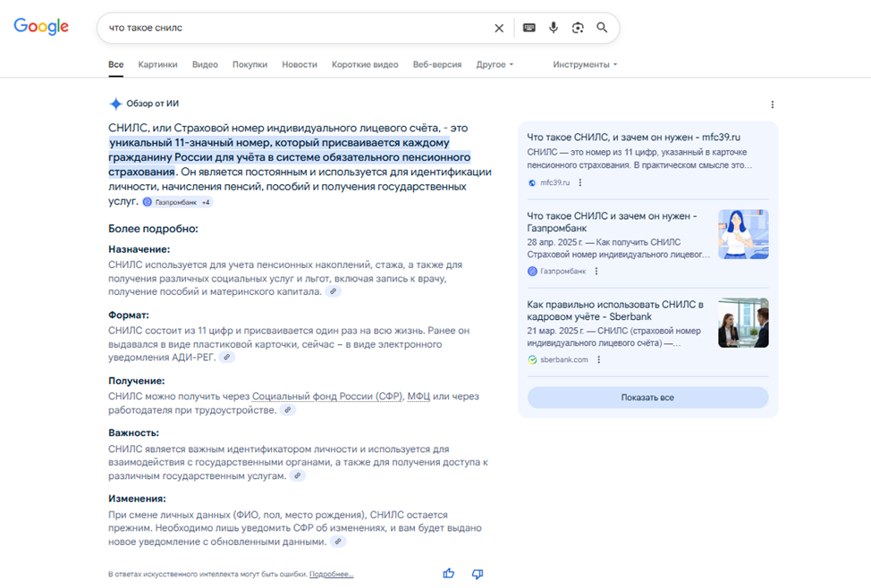Give thumbs down to the AI overview
Screen dimensions: 871x588
tap(478, 574)
